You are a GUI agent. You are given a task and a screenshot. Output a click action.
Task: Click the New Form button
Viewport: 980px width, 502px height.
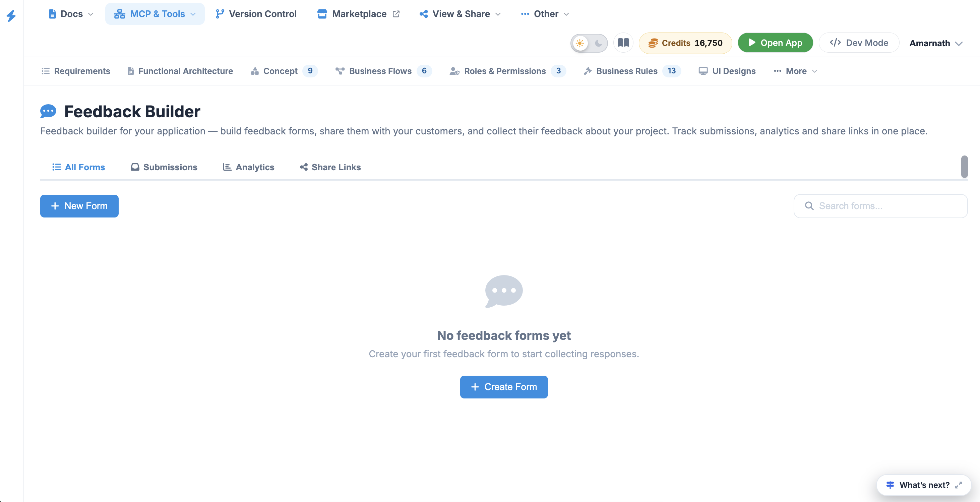click(79, 206)
